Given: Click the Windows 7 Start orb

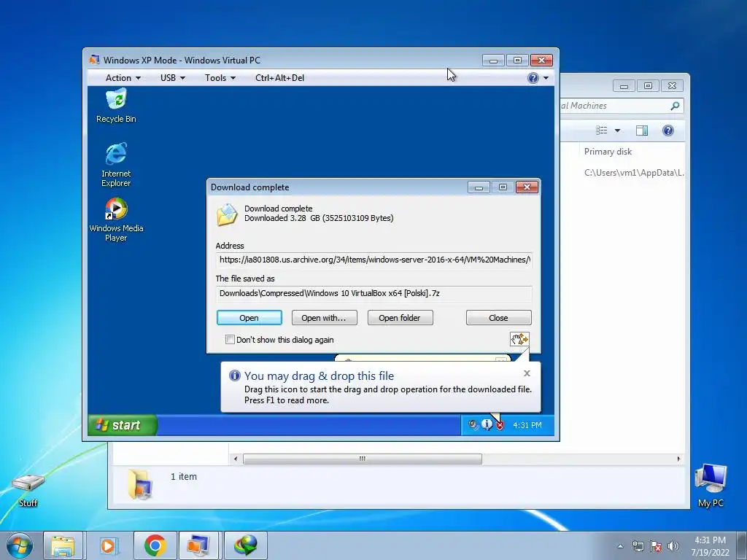Looking at the screenshot, I should click(x=19, y=545).
